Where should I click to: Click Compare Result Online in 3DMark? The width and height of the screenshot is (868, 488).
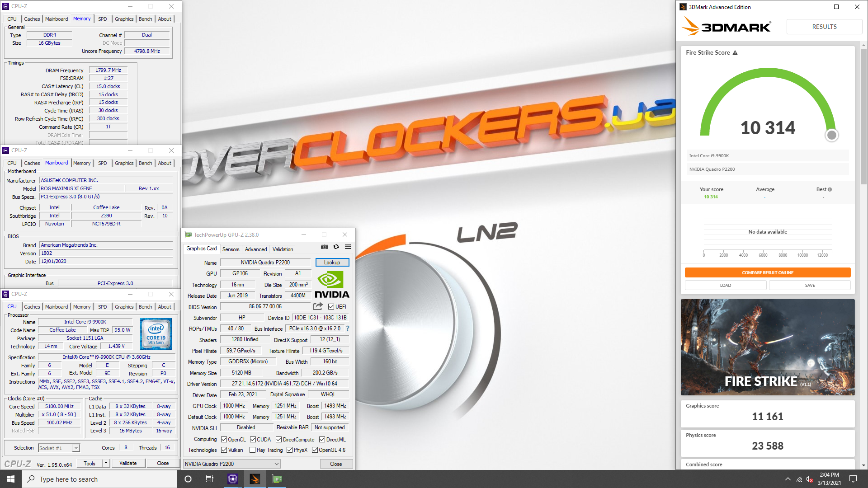pyautogui.click(x=768, y=272)
